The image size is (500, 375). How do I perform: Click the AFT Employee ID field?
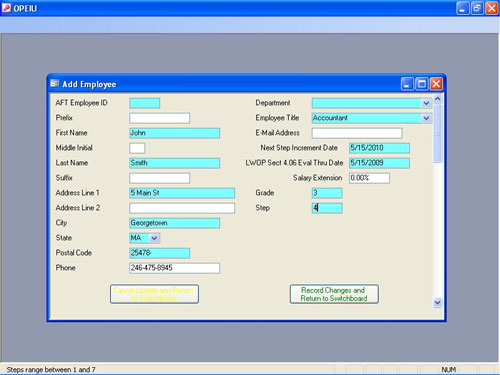(x=145, y=103)
